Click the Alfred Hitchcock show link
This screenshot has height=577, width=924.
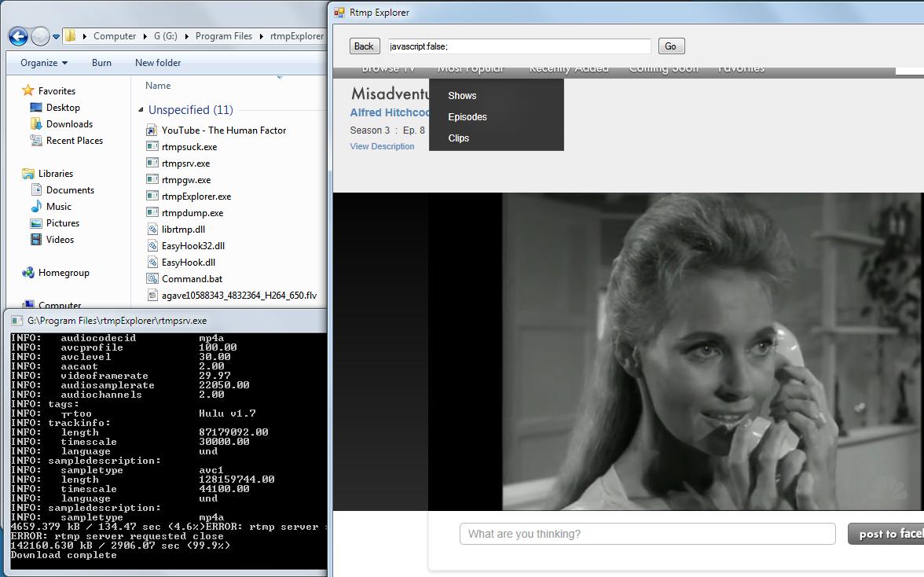(390, 112)
